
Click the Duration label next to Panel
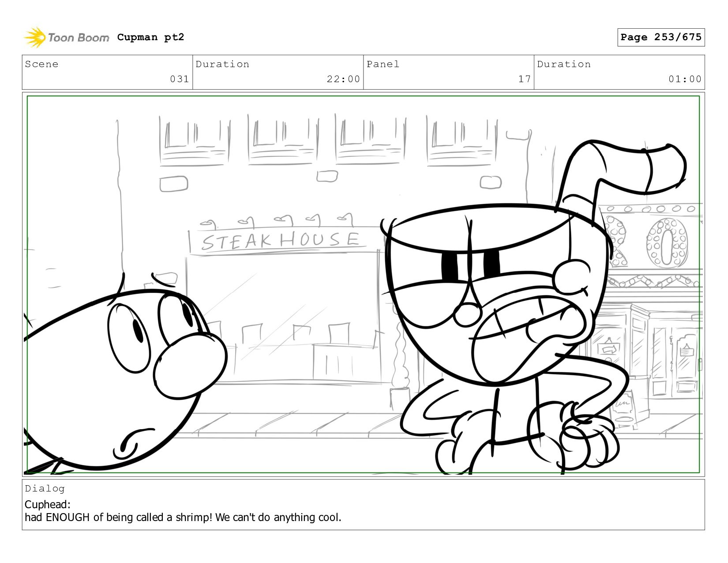pos(564,64)
